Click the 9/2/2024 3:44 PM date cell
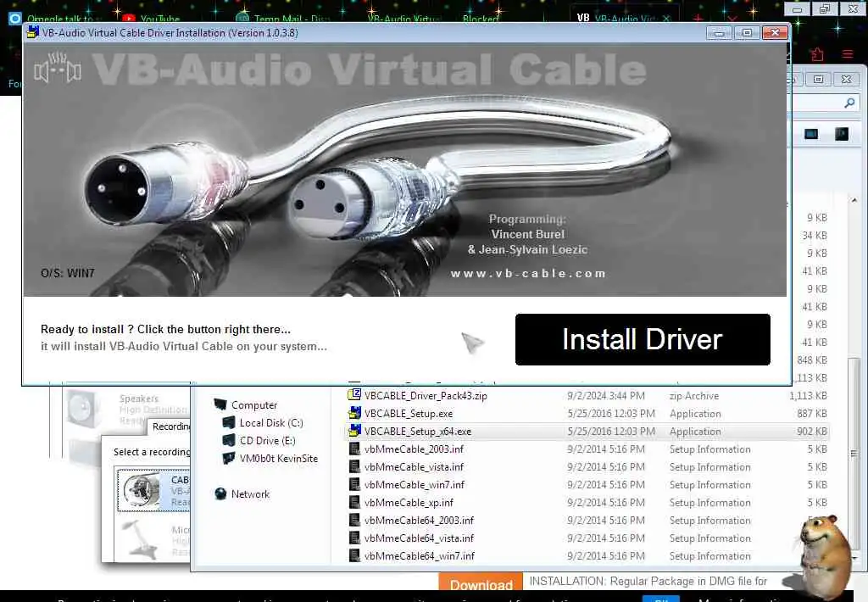The image size is (868, 602). point(605,395)
